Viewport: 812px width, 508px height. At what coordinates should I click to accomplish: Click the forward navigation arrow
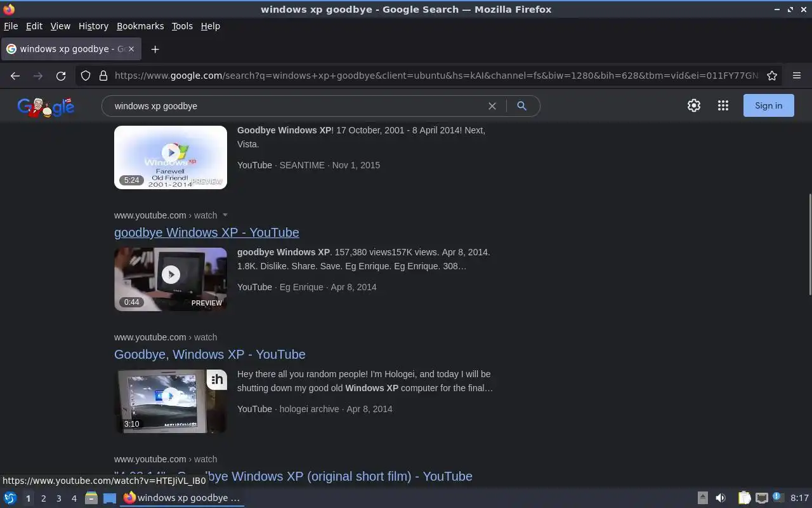pos(38,76)
